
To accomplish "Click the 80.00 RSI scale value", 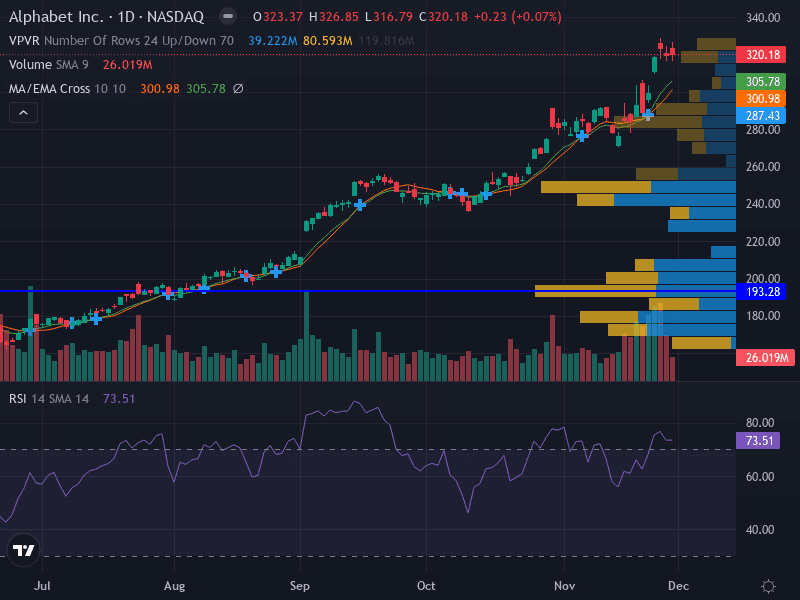I will tap(760, 423).
